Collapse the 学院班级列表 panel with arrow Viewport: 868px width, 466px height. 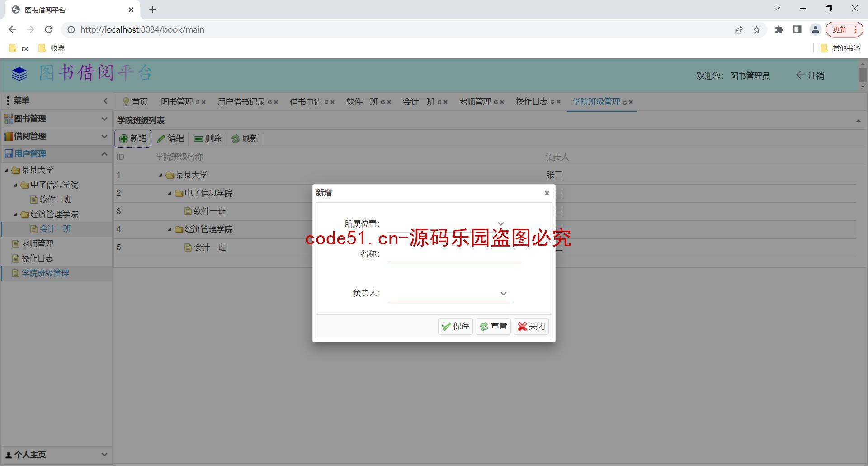858,120
